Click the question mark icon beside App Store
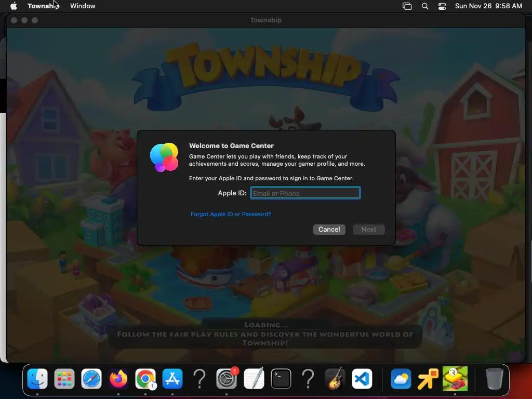 pyautogui.click(x=199, y=378)
